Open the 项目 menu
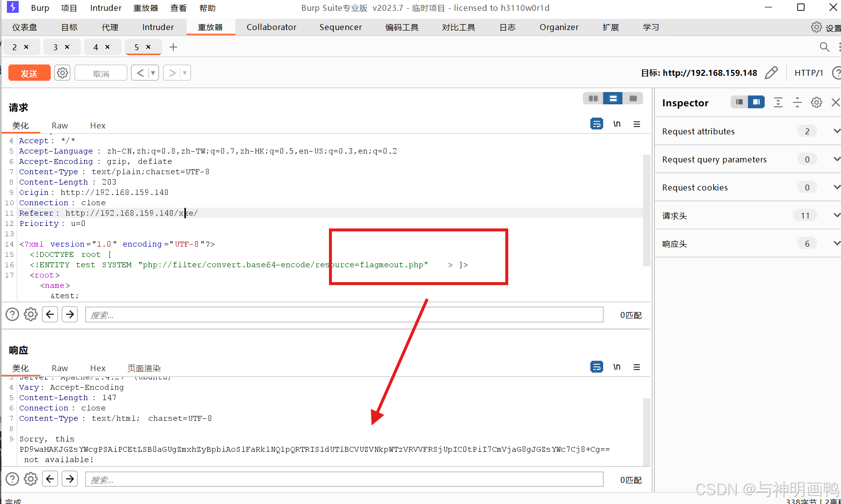 pos(69,8)
